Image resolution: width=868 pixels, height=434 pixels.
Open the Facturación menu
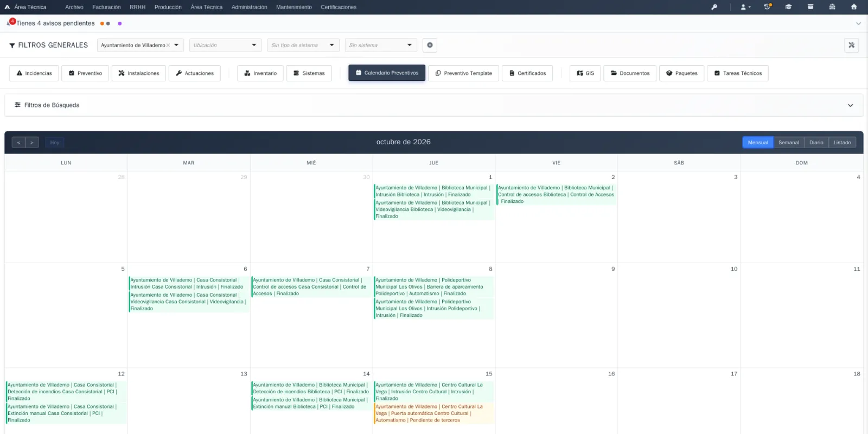click(106, 7)
